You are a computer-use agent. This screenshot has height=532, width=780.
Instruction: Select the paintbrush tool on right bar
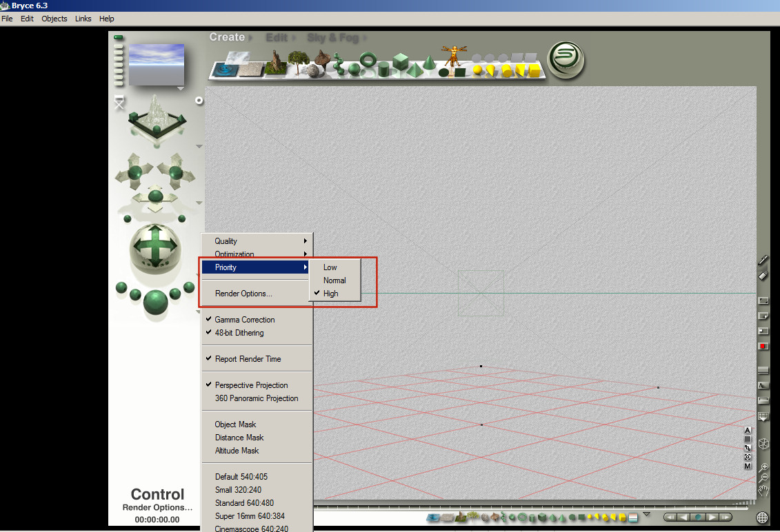[763, 260]
